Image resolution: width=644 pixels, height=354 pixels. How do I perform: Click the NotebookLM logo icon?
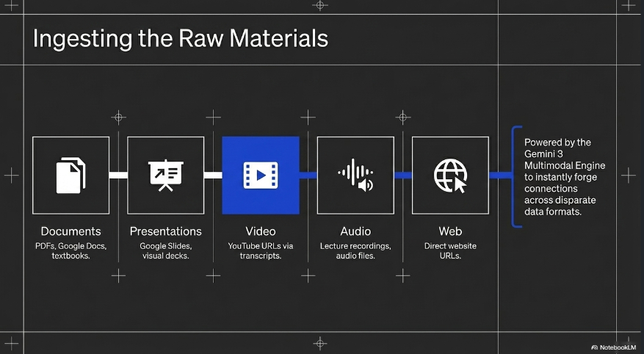click(x=594, y=347)
